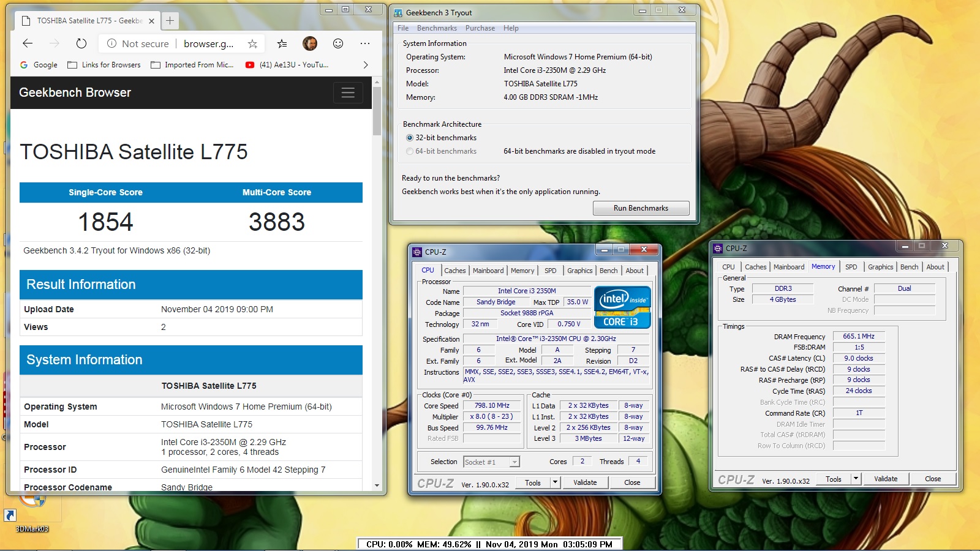Reload the browser page
The height and width of the screenshot is (551, 980).
81,43
